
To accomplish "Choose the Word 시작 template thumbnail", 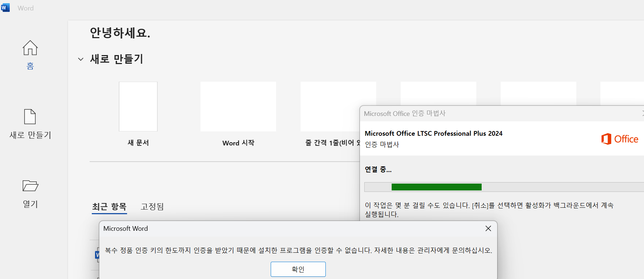I will 238,107.
